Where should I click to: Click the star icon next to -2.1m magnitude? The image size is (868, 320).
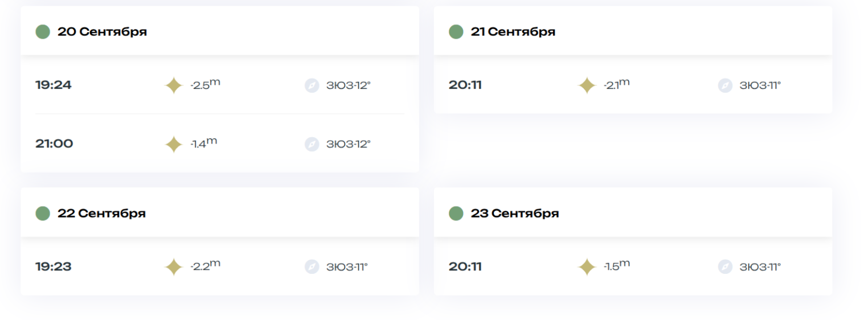(587, 85)
